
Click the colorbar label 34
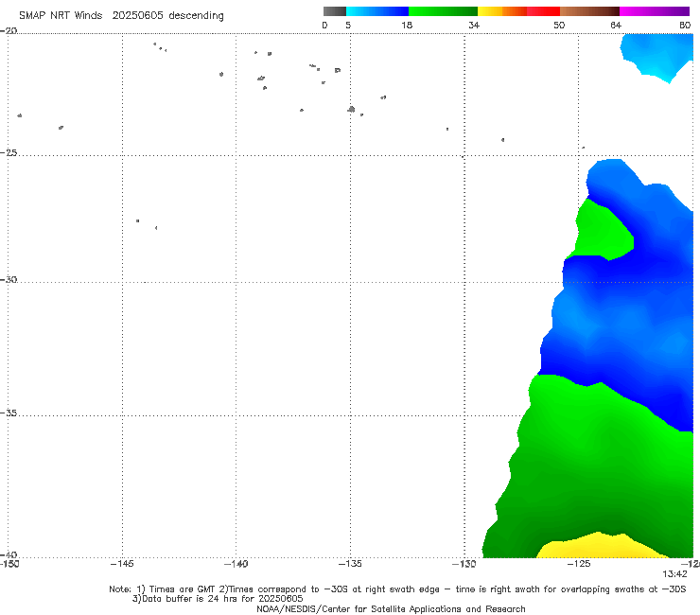474,26
